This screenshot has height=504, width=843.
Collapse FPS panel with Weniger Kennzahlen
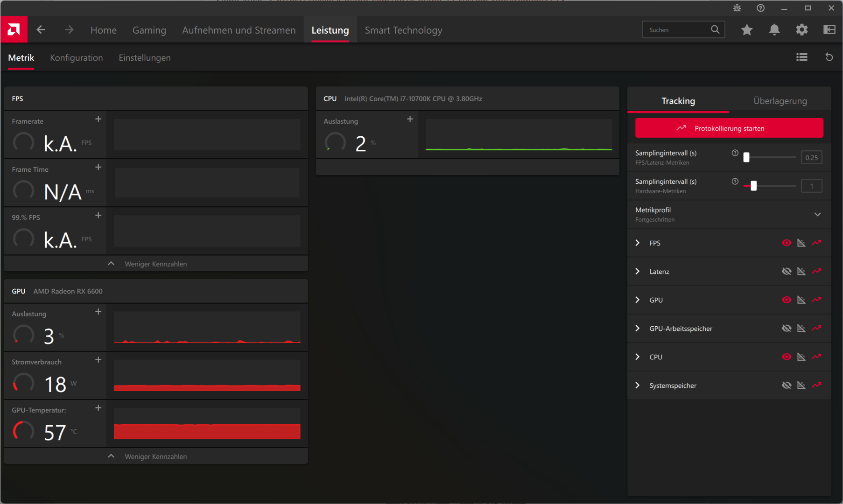coord(156,264)
